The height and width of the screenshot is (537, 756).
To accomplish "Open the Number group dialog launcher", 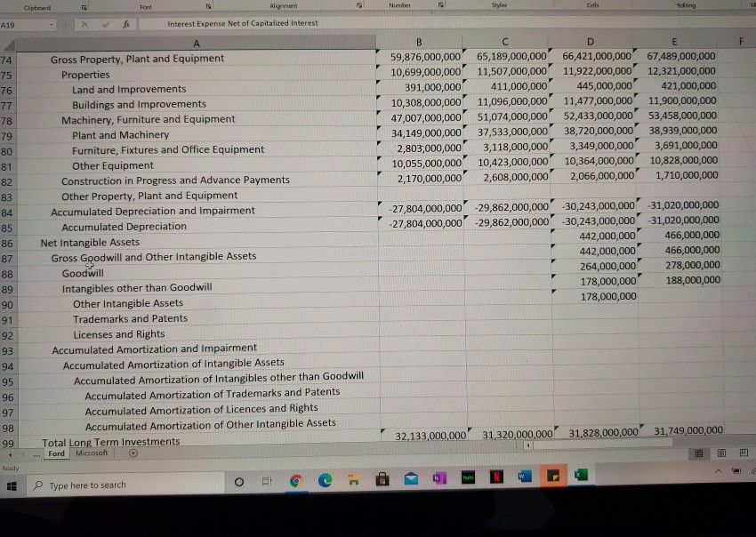I will [440, 5].
